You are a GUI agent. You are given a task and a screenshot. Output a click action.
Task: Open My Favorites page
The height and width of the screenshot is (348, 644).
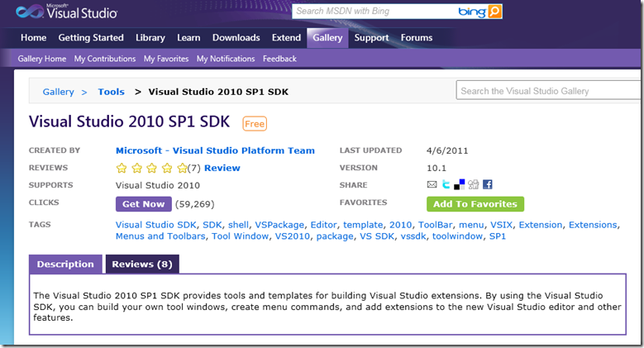pyautogui.click(x=166, y=59)
